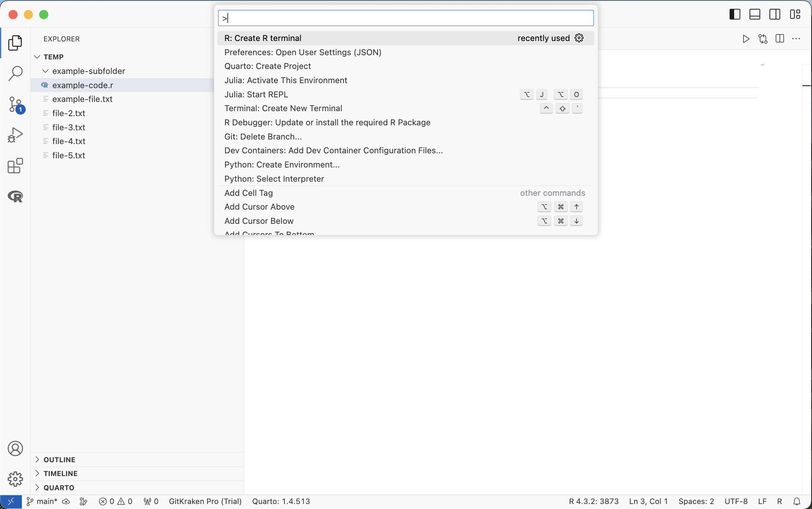Open the Run and Debug view

[x=15, y=135]
